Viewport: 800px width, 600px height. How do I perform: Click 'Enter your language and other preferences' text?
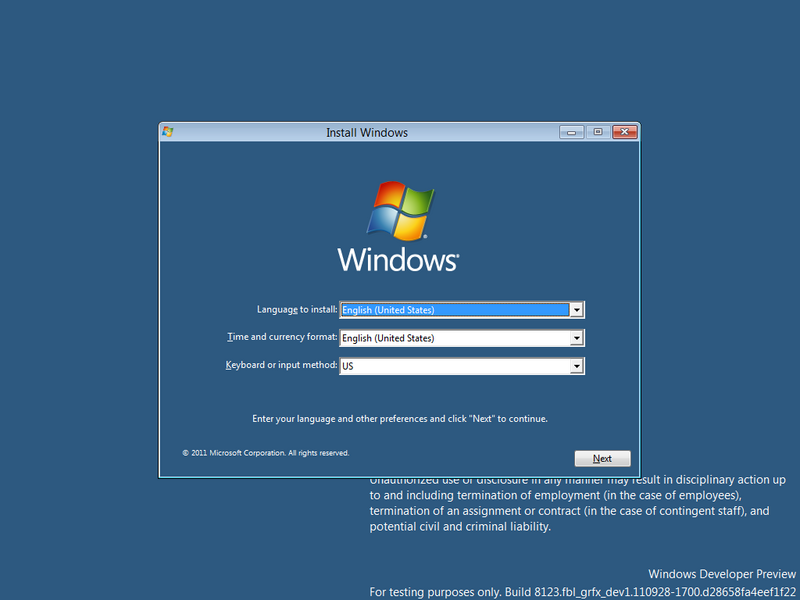399,419
